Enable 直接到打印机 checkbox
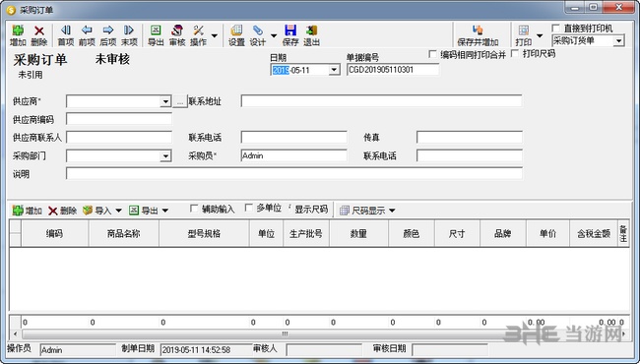This screenshot has height=364, width=640. tap(555, 29)
